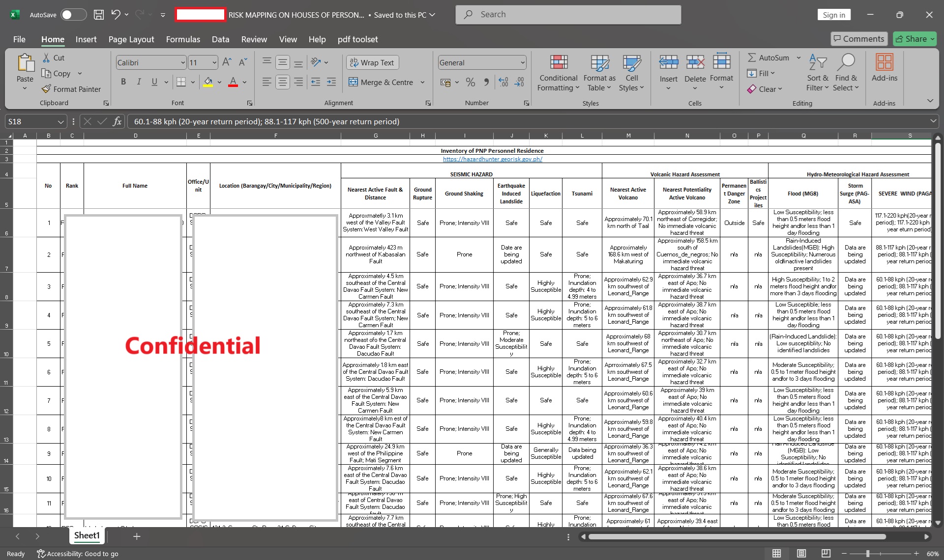Click the Align Left icon
The image size is (944, 560).
coord(267,82)
